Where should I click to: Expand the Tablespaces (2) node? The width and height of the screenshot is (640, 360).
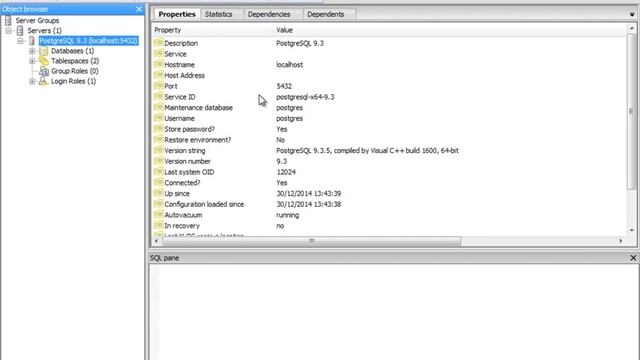32,61
